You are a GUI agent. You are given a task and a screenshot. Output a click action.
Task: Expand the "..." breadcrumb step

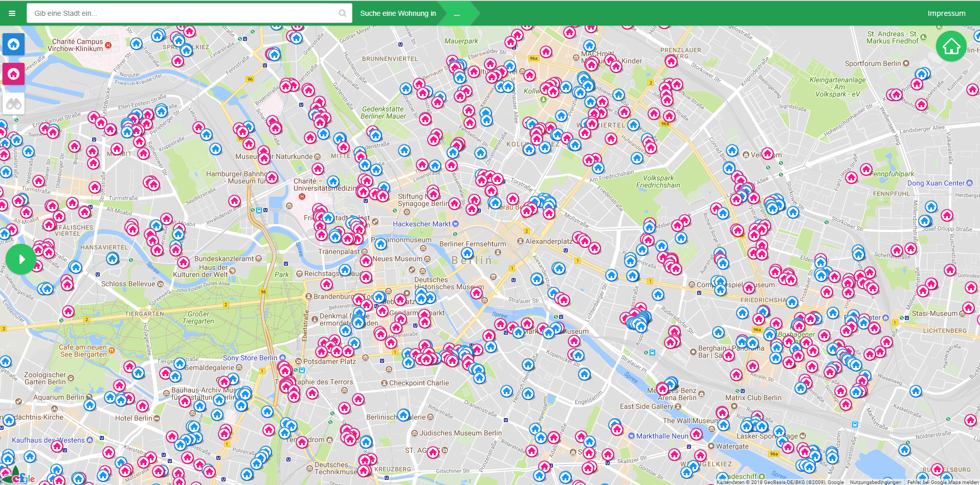click(457, 14)
